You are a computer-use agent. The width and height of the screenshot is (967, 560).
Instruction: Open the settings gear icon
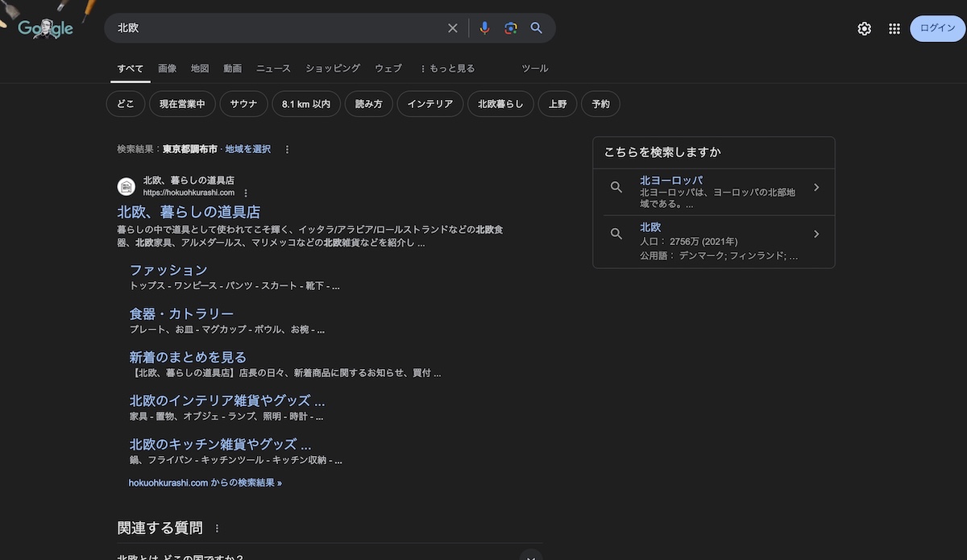click(864, 29)
